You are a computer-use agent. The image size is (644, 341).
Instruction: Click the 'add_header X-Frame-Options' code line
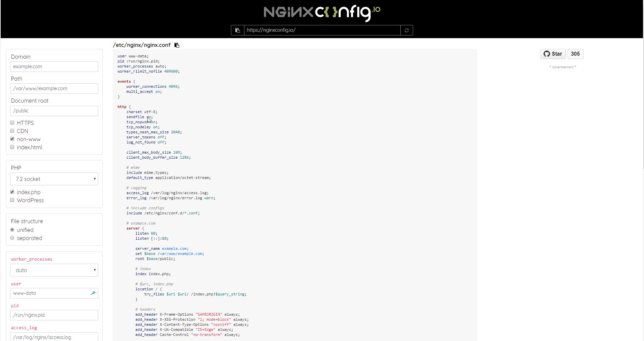(x=188, y=314)
